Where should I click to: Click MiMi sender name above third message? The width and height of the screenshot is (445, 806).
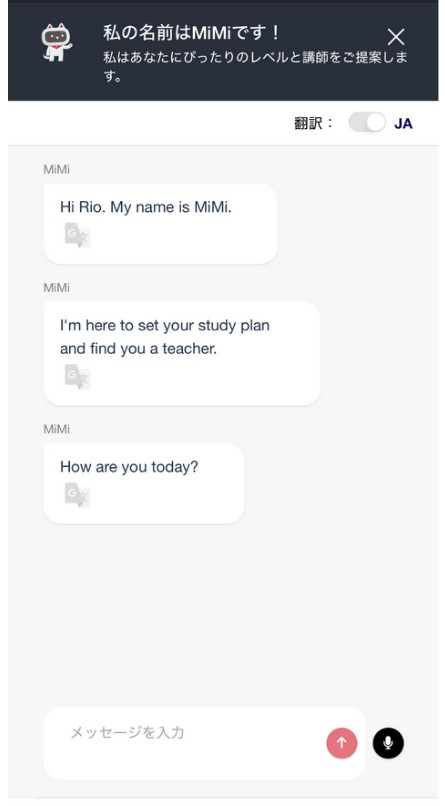point(57,429)
